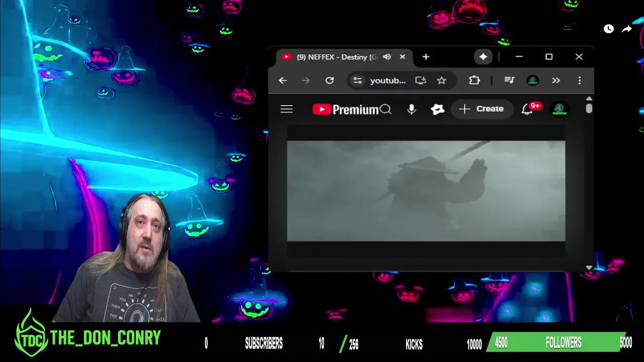Go back using the browser back arrow
The height and width of the screenshot is (362, 644).
tap(283, 80)
